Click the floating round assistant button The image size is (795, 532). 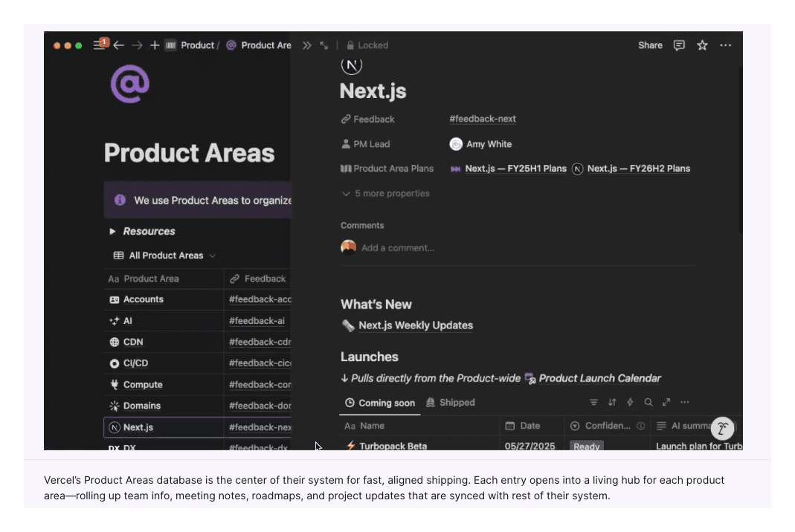pos(723,428)
